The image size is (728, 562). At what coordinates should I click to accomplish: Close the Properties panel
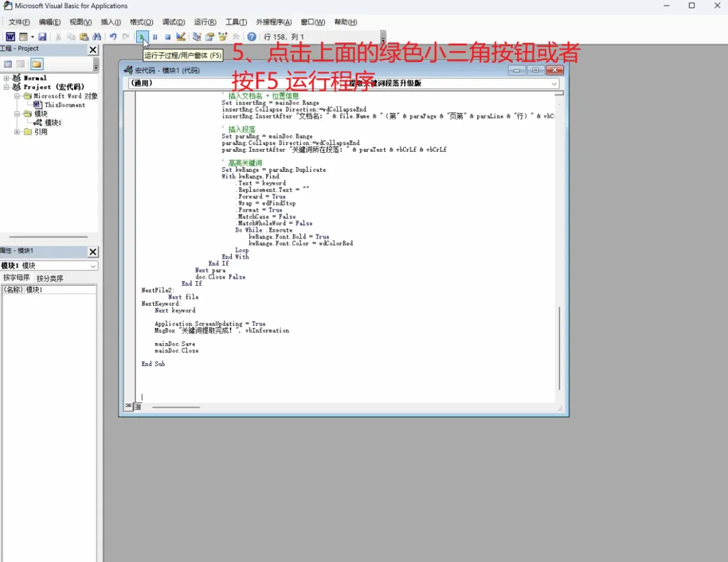(x=93, y=251)
